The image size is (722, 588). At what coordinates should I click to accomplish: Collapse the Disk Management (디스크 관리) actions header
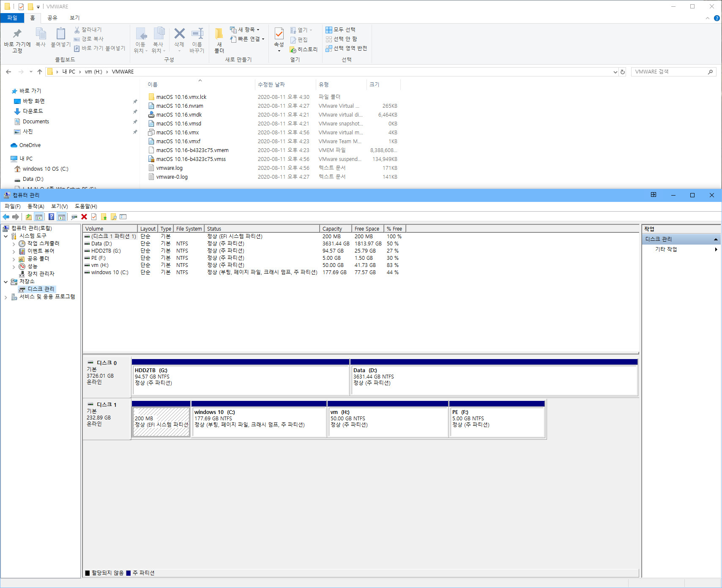[716, 240]
